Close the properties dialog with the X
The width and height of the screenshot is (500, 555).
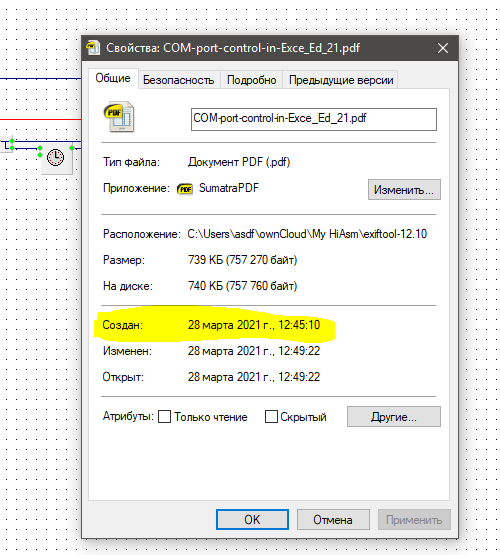click(x=443, y=48)
